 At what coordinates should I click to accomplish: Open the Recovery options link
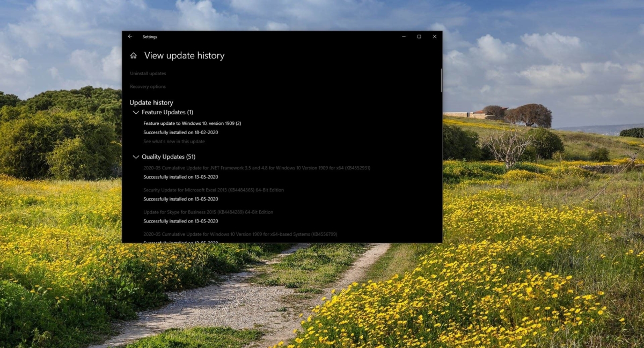click(x=148, y=87)
